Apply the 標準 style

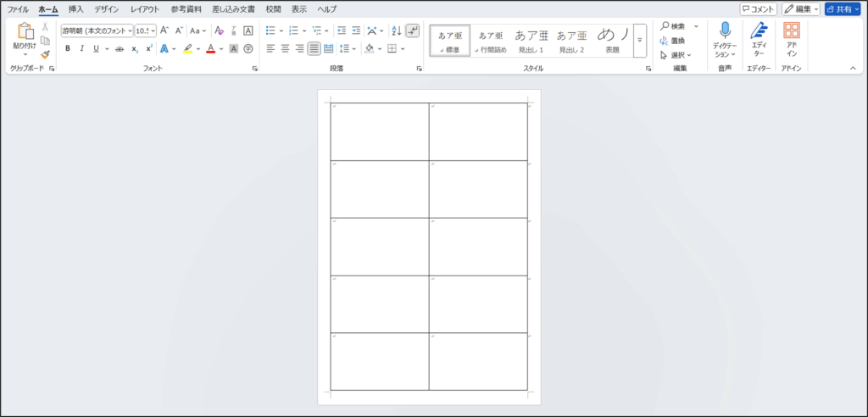[x=450, y=41]
